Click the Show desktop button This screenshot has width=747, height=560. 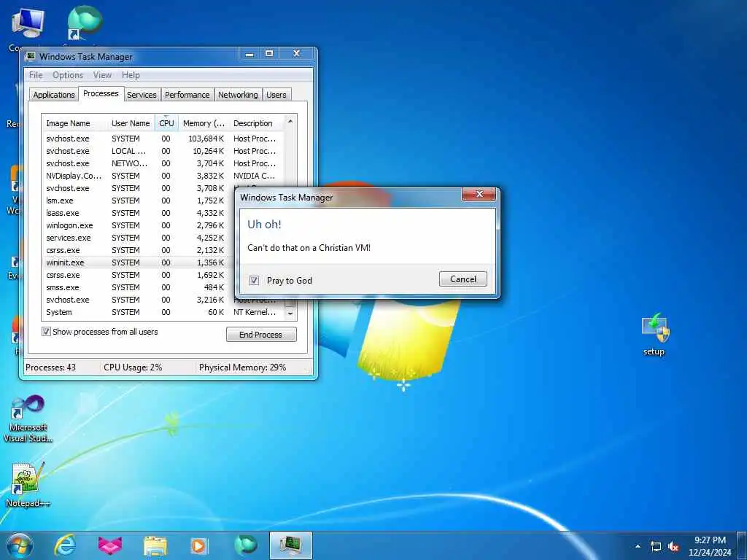coord(742,546)
